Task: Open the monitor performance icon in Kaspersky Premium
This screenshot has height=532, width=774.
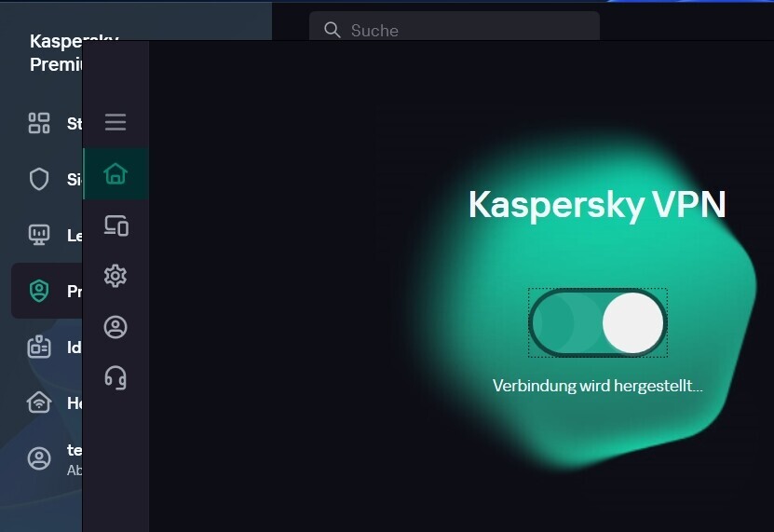Action: coord(39,235)
